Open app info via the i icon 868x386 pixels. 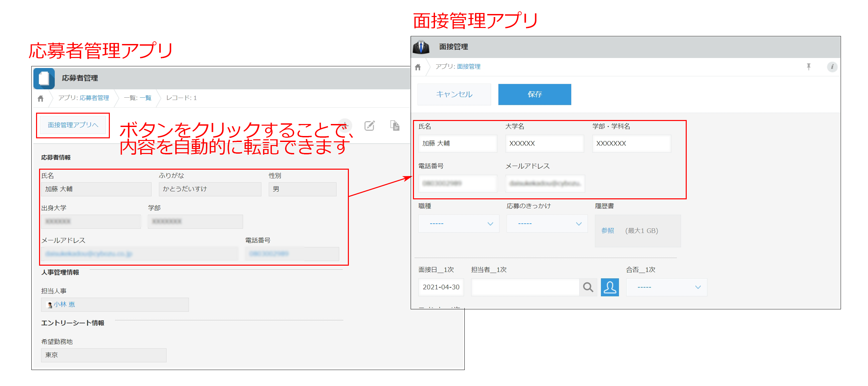tap(832, 67)
